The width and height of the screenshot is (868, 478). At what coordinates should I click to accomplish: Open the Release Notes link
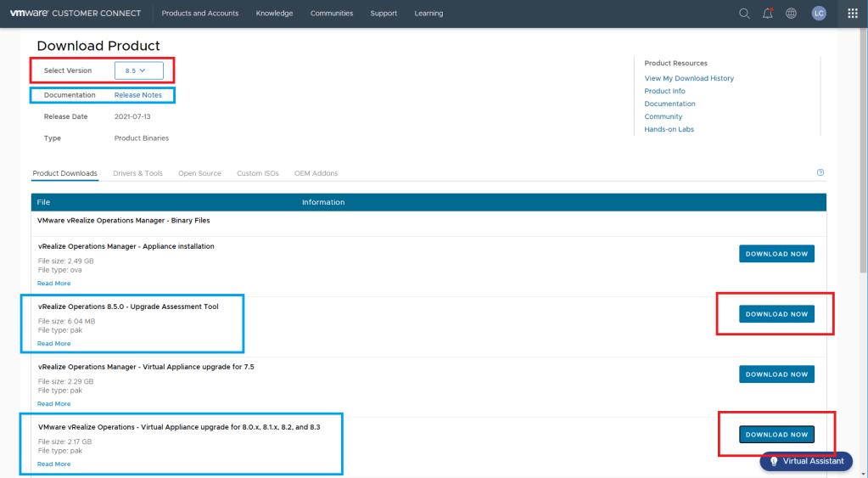(x=138, y=95)
